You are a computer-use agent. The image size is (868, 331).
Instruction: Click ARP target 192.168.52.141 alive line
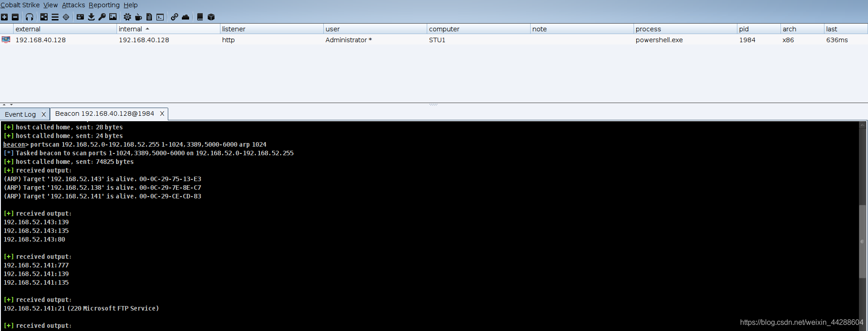[x=102, y=196]
